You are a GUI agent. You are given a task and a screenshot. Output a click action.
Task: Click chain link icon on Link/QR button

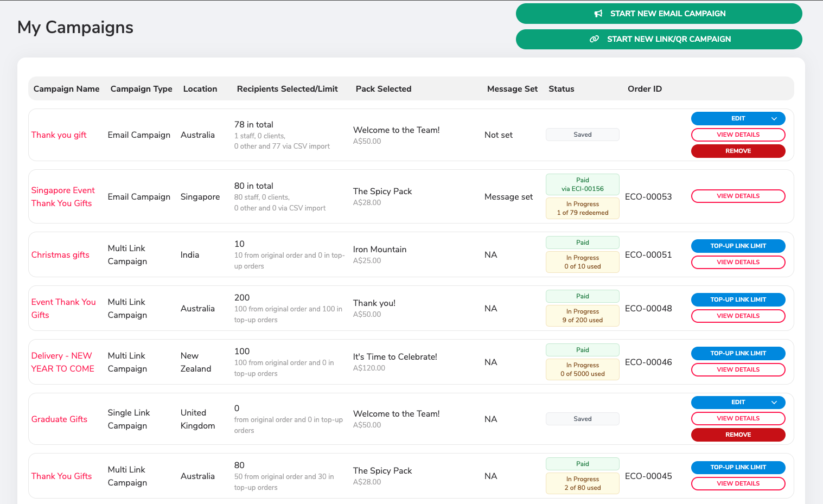coord(595,39)
